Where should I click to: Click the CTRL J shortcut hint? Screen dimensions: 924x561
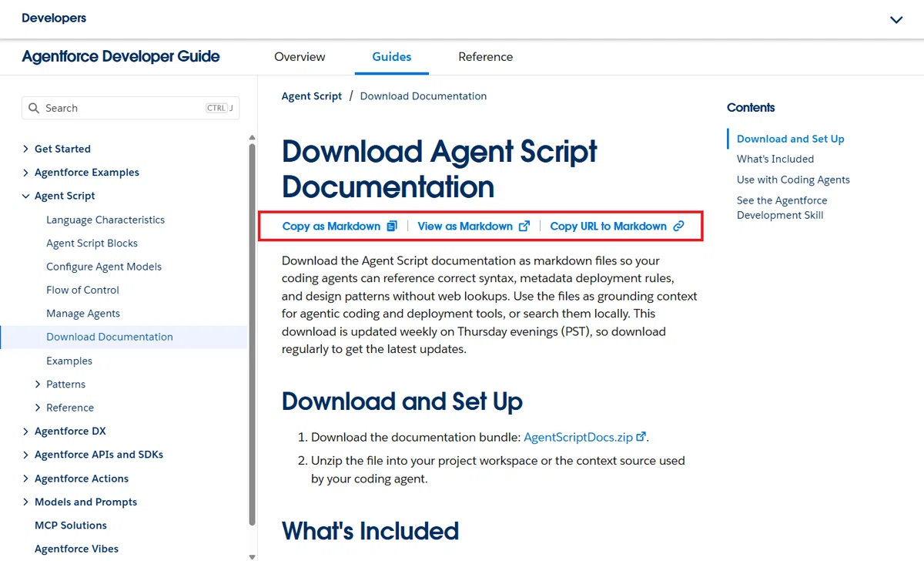(x=220, y=108)
